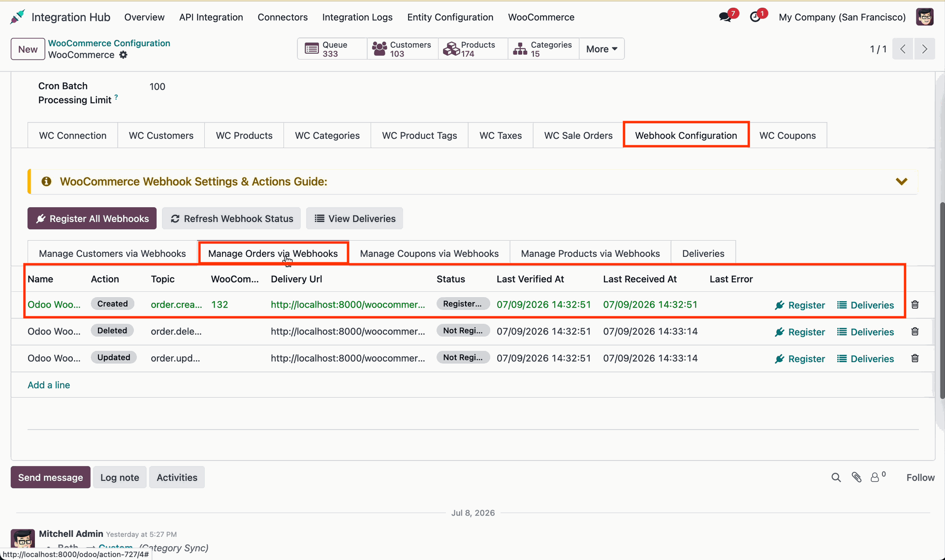The height and width of the screenshot is (560, 945).
Task: Register the Deleted order webhook row
Action: 800,332
